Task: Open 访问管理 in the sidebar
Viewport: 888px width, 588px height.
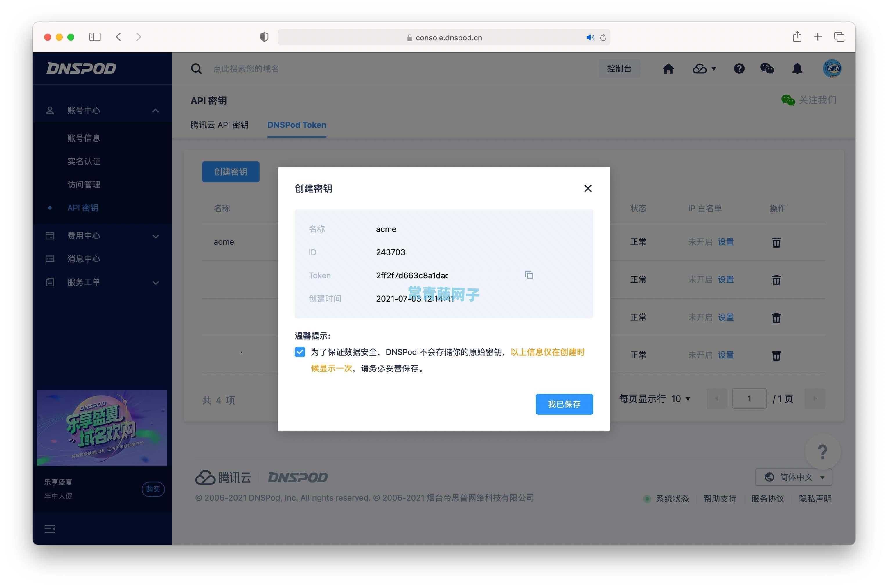Action: [x=84, y=185]
